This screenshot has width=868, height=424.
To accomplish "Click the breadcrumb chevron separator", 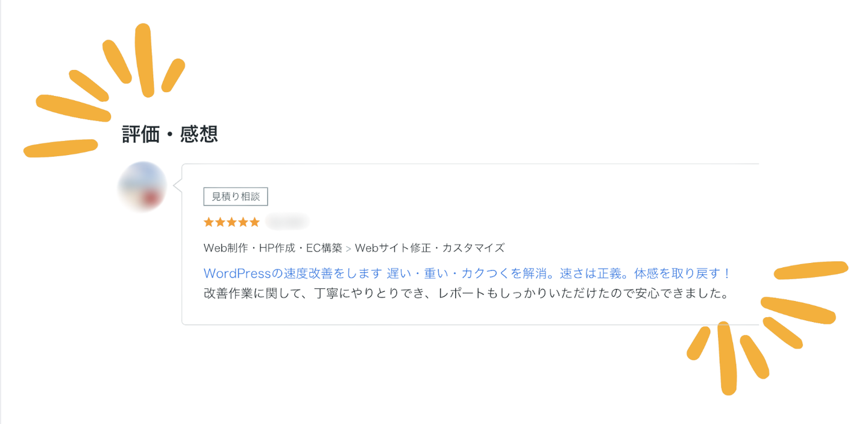I will coord(348,248).
